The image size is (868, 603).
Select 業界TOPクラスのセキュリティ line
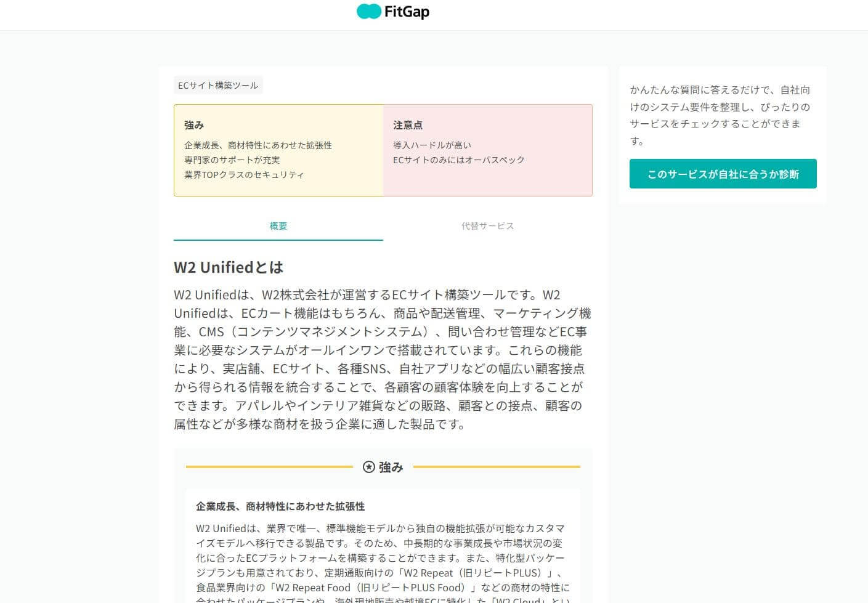(244, 175)
